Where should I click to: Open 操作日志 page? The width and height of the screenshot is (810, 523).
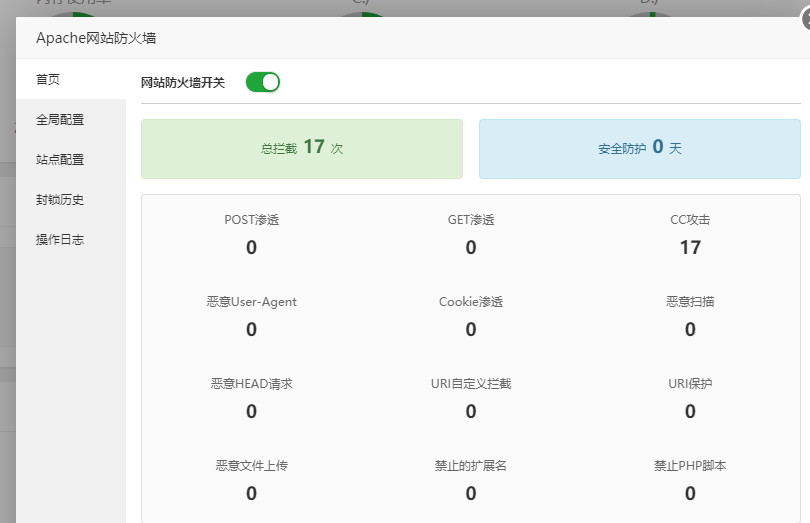click(71, 239)
